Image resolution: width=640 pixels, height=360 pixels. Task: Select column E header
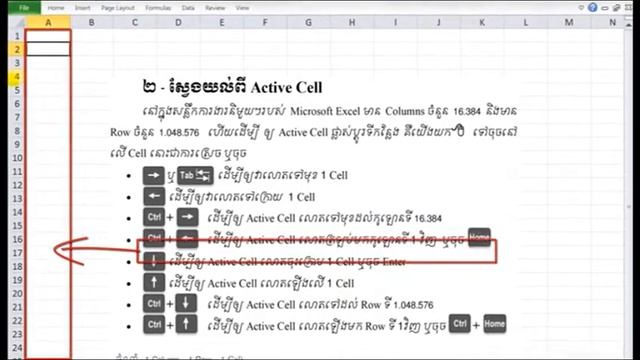pos(222,22)
